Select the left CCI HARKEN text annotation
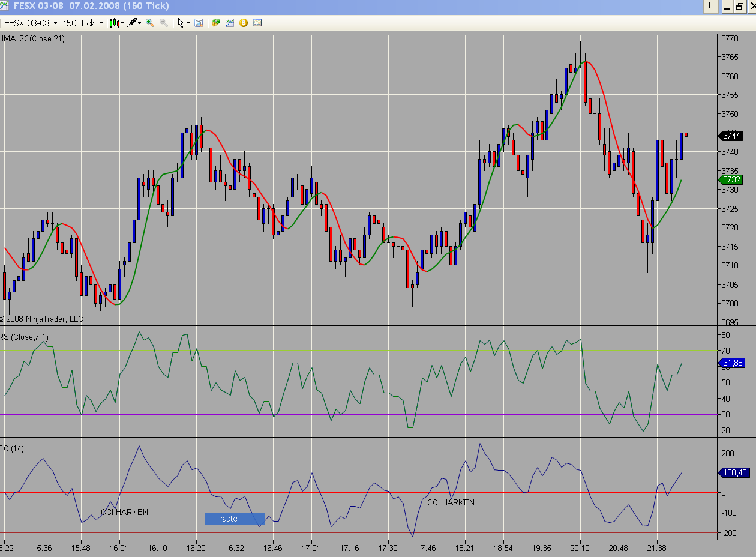756x557 pixels. pos(124,512)
